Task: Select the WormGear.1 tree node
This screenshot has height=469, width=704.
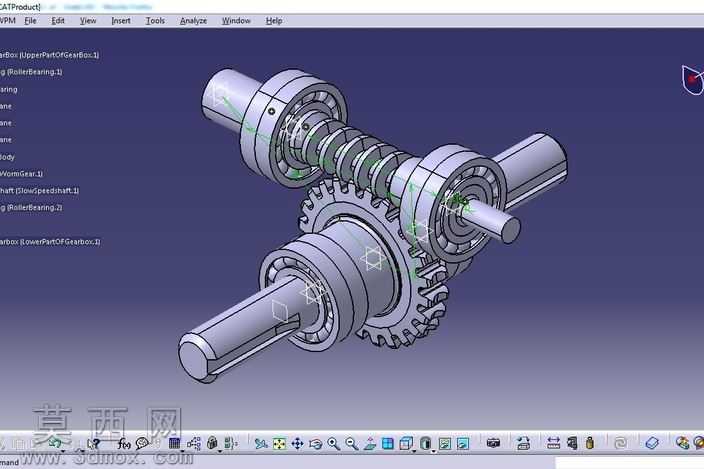Action: click(22, 174)
